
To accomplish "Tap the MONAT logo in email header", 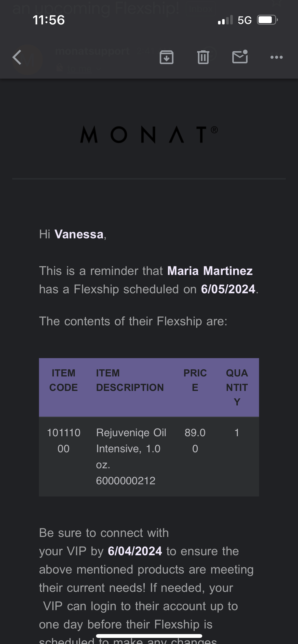I will click(x=149, y=135).
